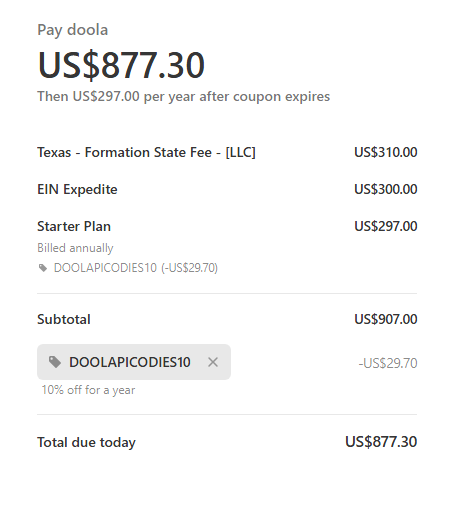The height and width of the screenshot is (529, 454).
Task: Click the US$297.00 Starter Plan price
Action: [x=386, y=226]
